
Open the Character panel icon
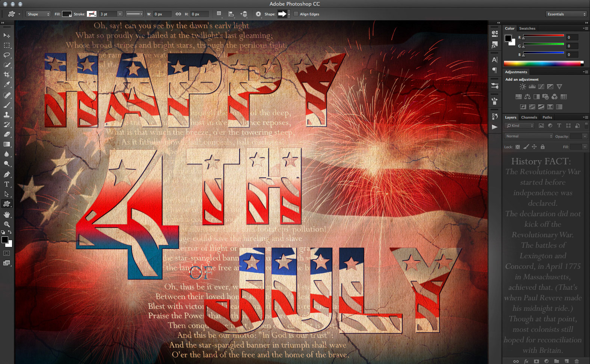[495, 60]
